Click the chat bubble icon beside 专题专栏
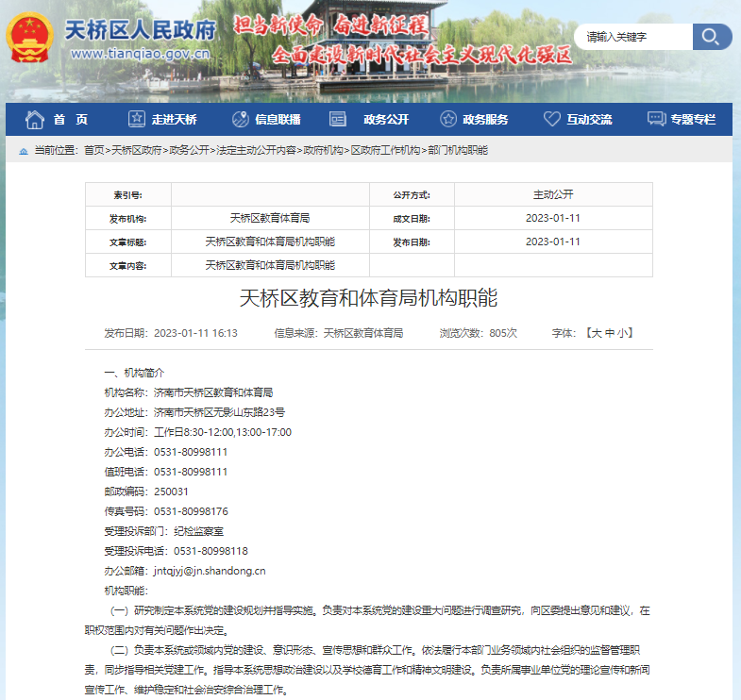Screen dimensions: 741x700 tap(656, 119)
